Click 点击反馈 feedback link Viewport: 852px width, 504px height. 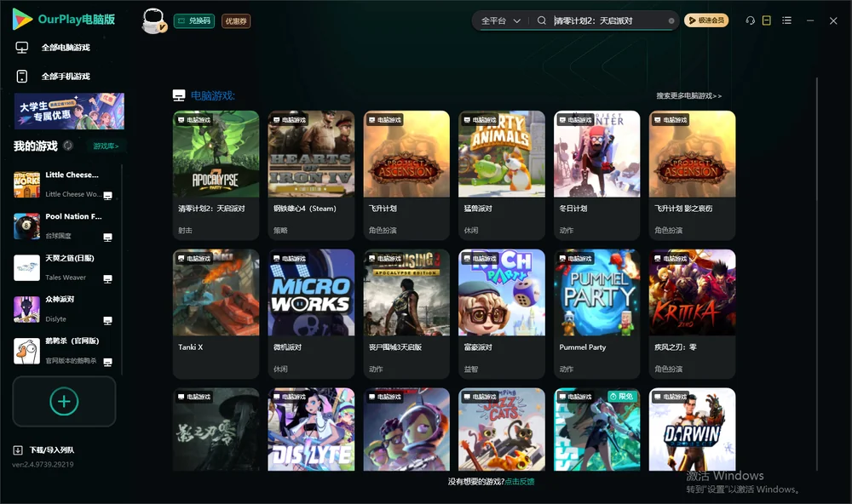(x=520, y=481)
